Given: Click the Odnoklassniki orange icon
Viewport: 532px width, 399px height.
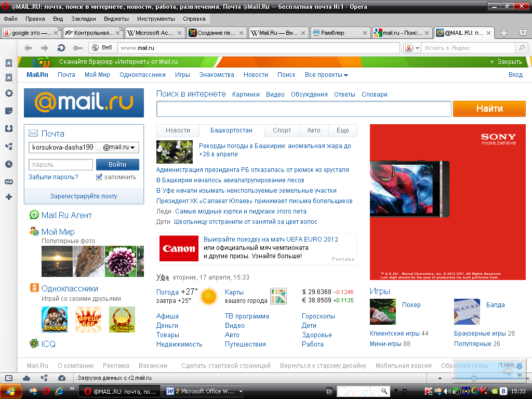Looking at the screenshot, I should (34, 288).
